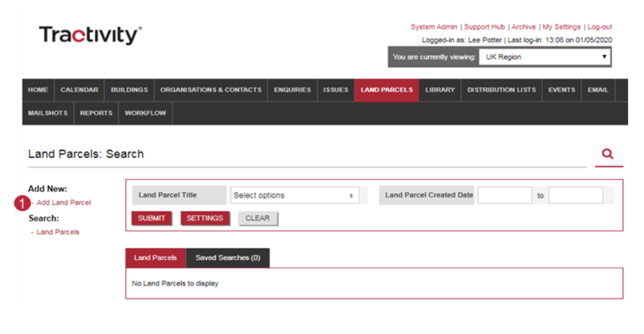Click the Land Parcels search sidebar link

pyautogui.click(x=58, y=232)
